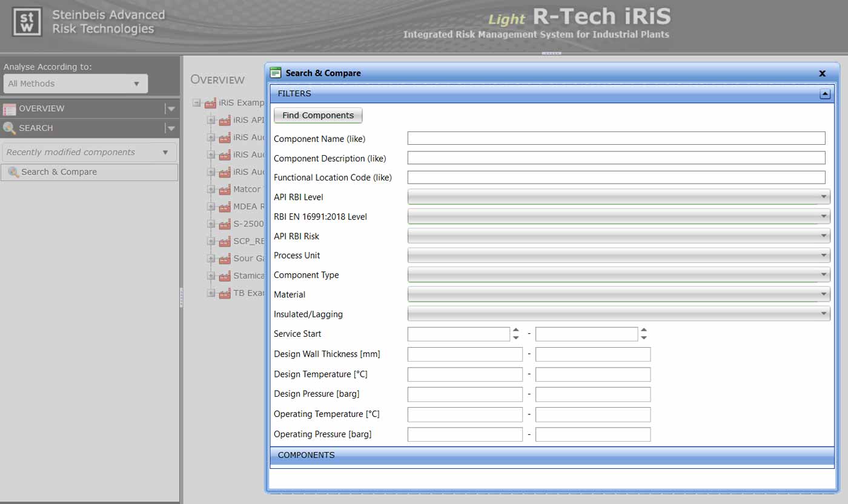
Task: Expand the Matcor tree node
Action: [211, 189]
